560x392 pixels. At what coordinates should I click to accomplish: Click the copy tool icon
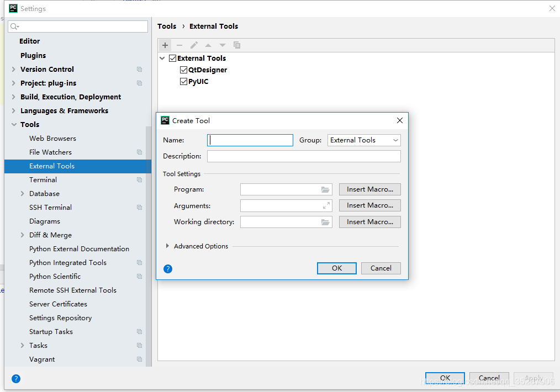coord(237,45)
